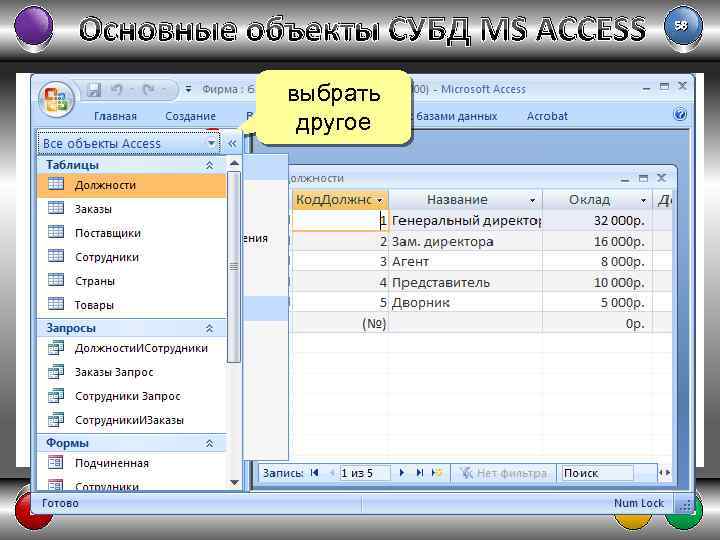This screenshot has height=540, width=720.
Task: Click the table icon beside Страны
Action: click(x=56, y=280)
